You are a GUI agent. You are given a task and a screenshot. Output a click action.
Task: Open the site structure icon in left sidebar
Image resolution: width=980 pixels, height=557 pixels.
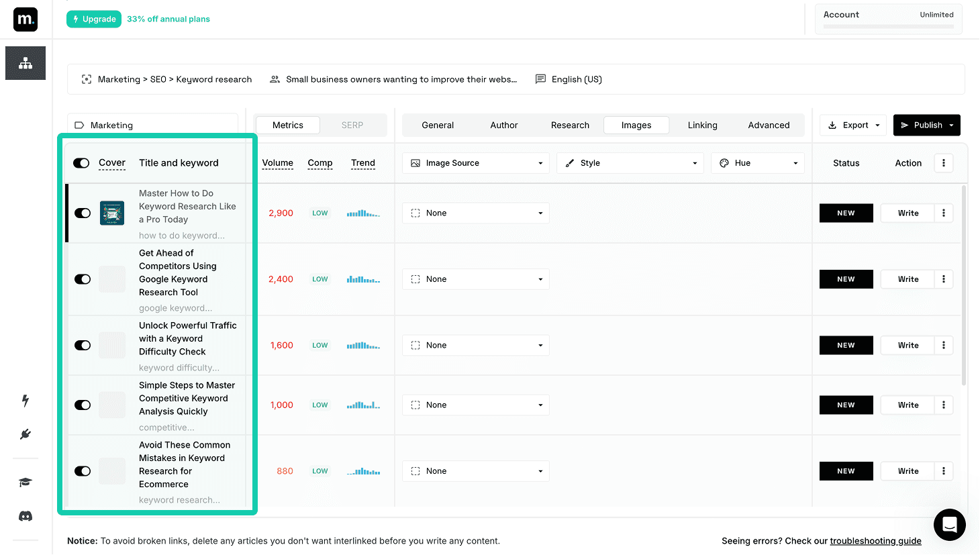pyautogui.click(x=25, y=62)
